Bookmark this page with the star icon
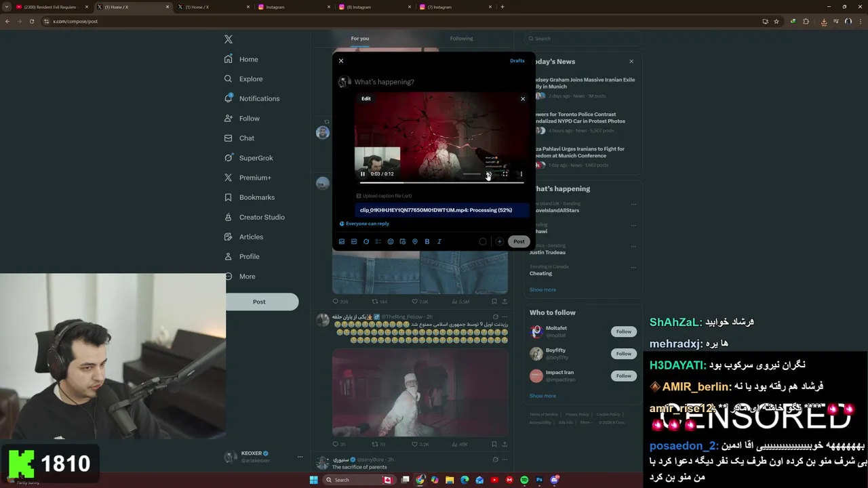The width and height of the screenshot is (868, 488). pos(776,21)
